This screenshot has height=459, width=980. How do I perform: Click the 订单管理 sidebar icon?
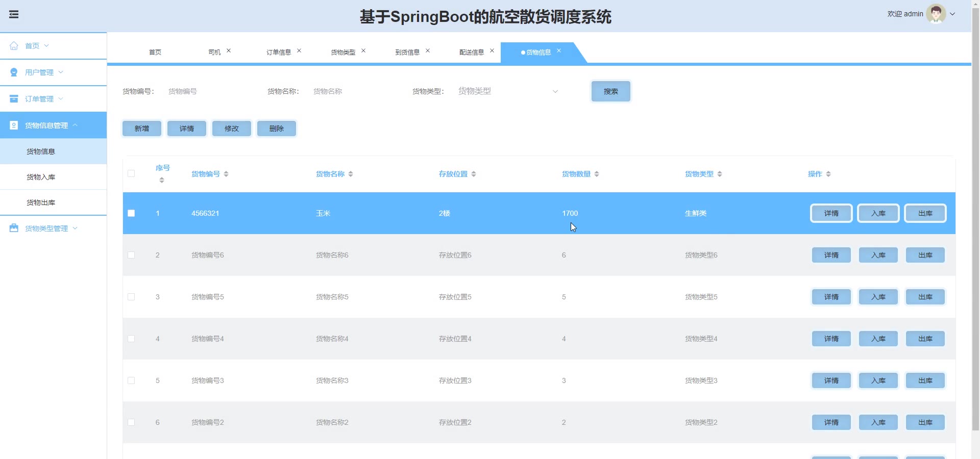point(14,99)
